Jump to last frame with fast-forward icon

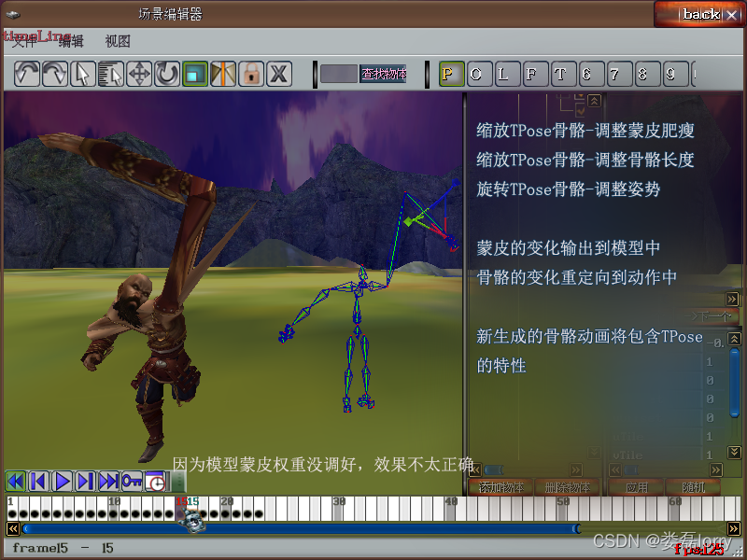pos(108,482)
